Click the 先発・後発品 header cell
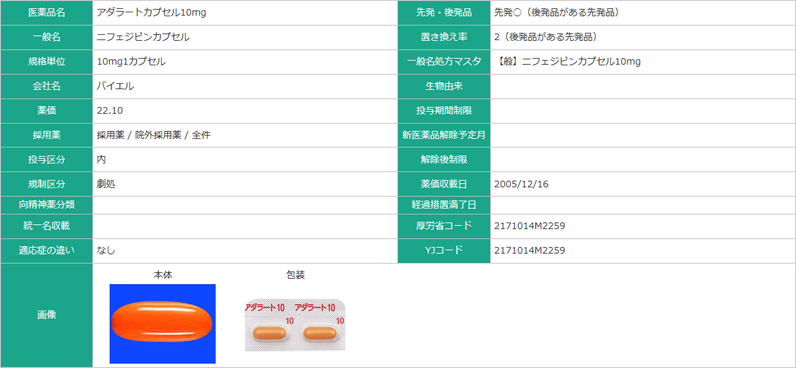The image size is (796, 368). click(444, 13)
